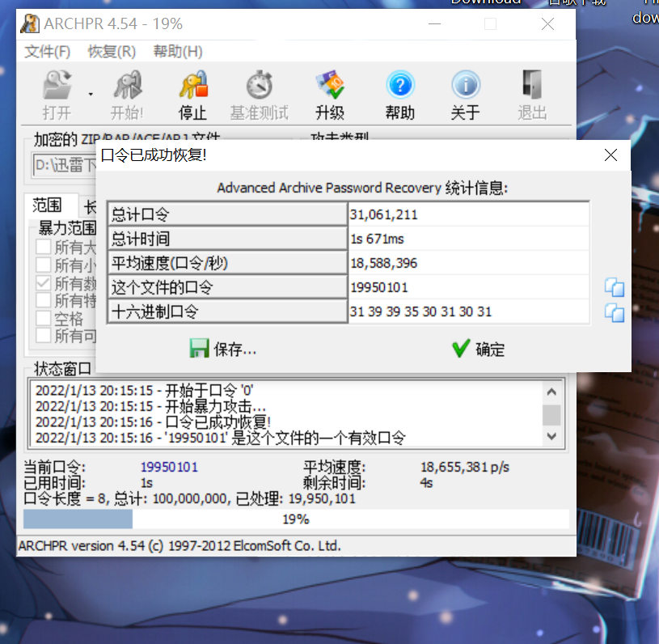Confirm dialog with 确定 button
Screen dimensions: 659x644
(x=478, y=350)
